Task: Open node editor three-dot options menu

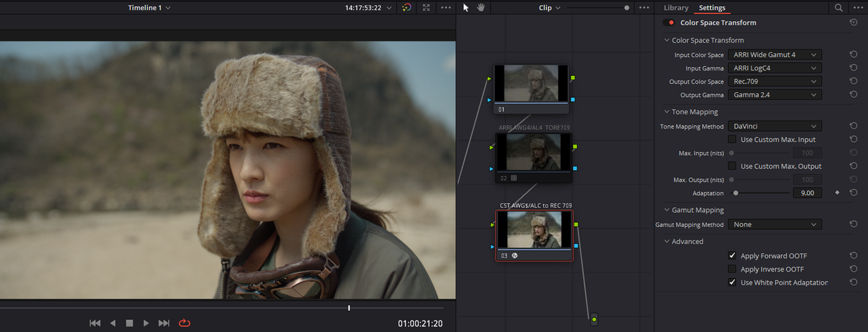Action: click(644, 7)
